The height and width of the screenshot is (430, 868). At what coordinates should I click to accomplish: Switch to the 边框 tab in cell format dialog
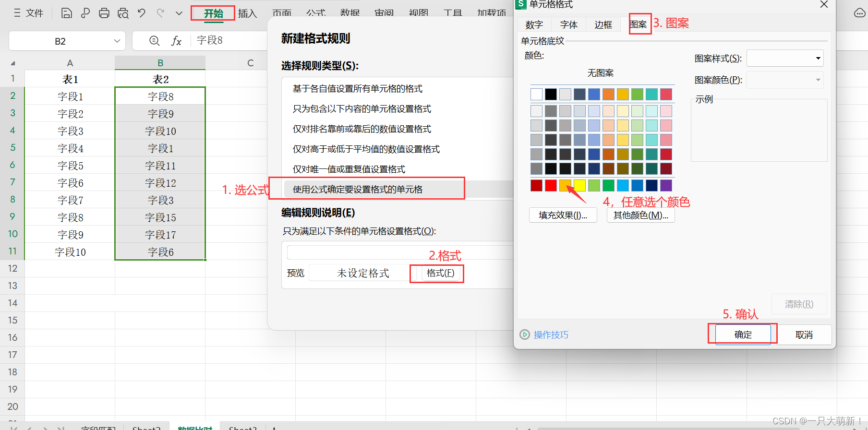coord(603,24)
